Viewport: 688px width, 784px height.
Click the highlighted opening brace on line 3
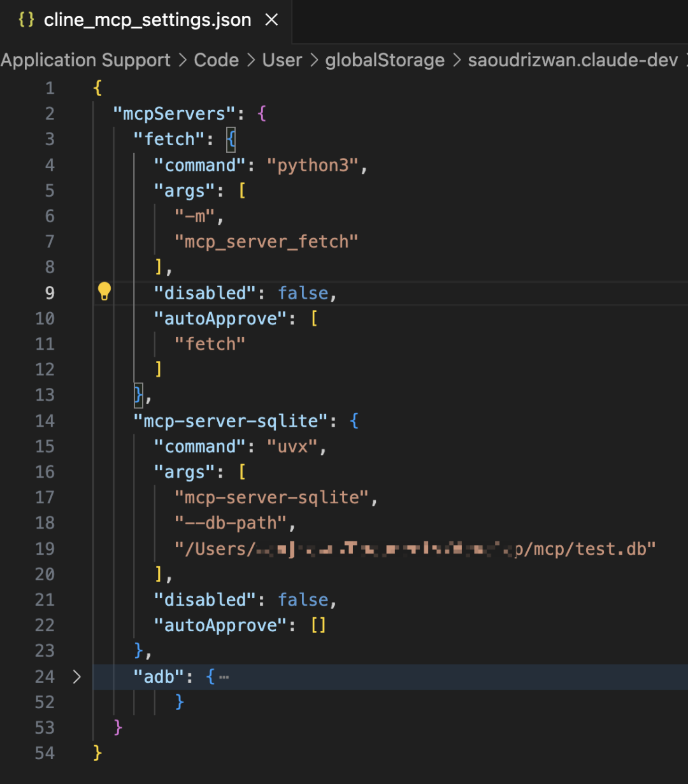pos(231,139)
